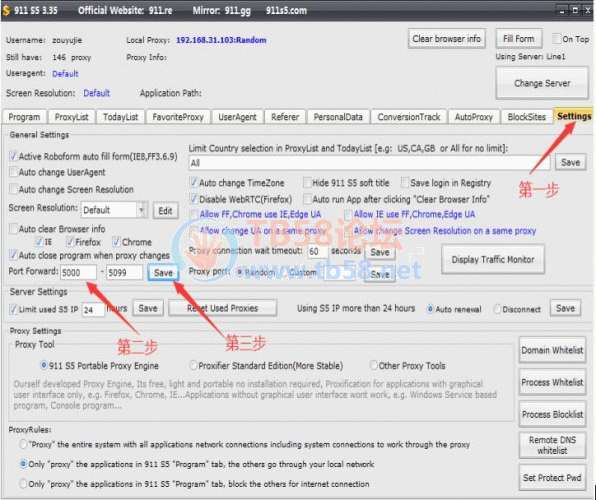The image size is (596, 500).
Task: Switch to PersonalData tab
Action: [338, 117]
